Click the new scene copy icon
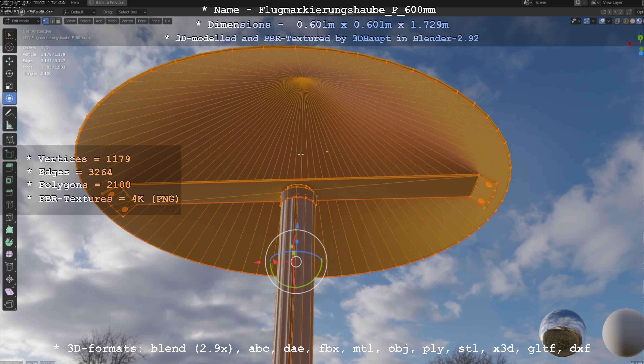Viewport: 644px width, 364px height. tap(577, 2)
